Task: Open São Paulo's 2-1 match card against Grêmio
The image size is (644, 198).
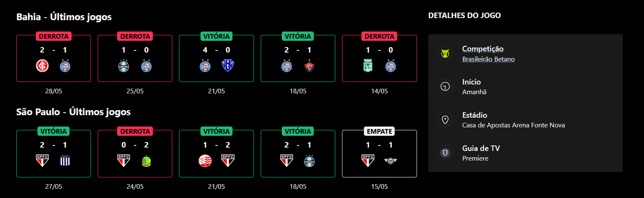Action: pos(298,154)
